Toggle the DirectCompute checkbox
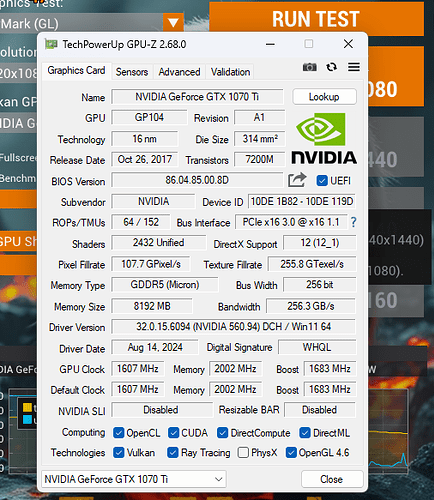Image resolution: width=434 pixels, height=500 pixels. (x=222, y=433)
